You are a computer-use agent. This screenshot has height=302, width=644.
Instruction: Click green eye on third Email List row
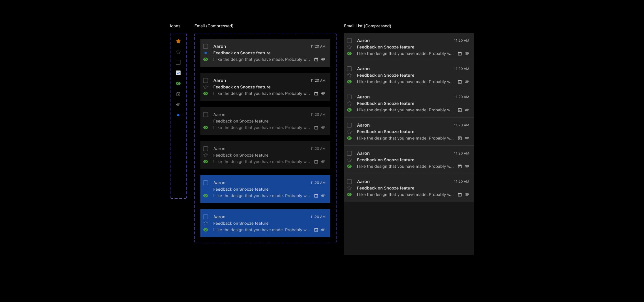coord(349,110)
